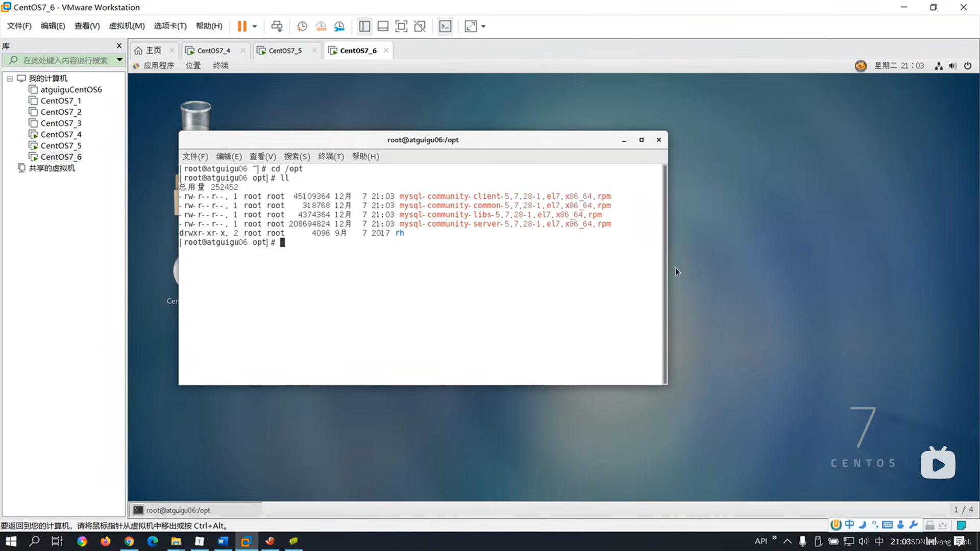Screen dimensions: 980x551
Task: Toggle the console view button
Action: 445,26
